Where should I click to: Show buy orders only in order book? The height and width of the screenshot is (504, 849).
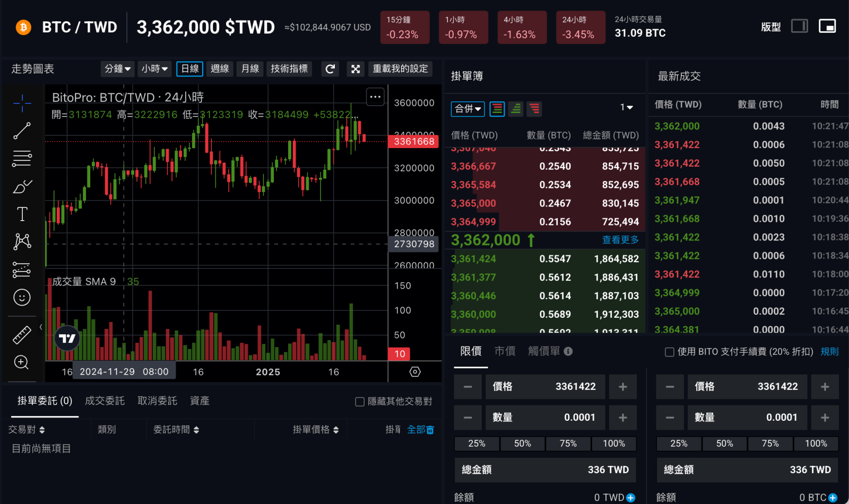pos(516,109)
